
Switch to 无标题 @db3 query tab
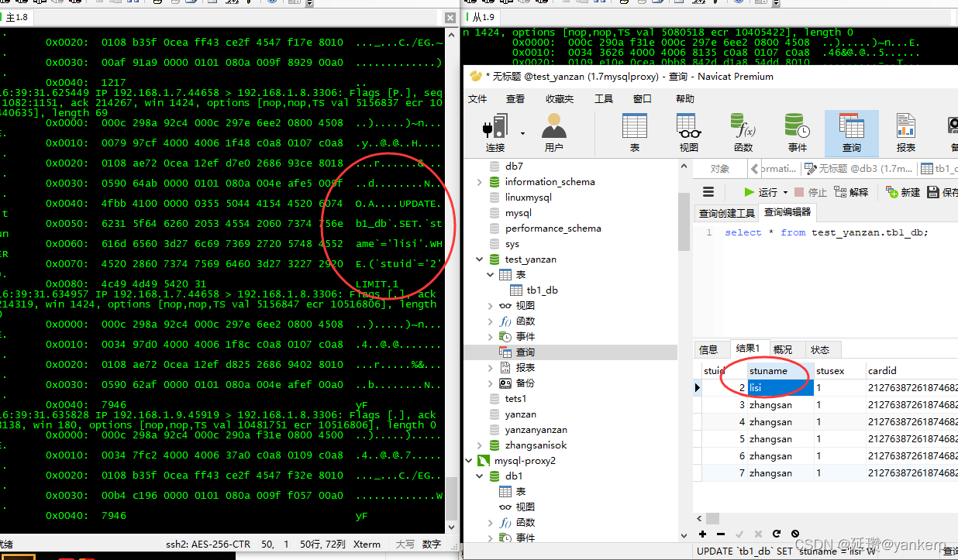858,169
